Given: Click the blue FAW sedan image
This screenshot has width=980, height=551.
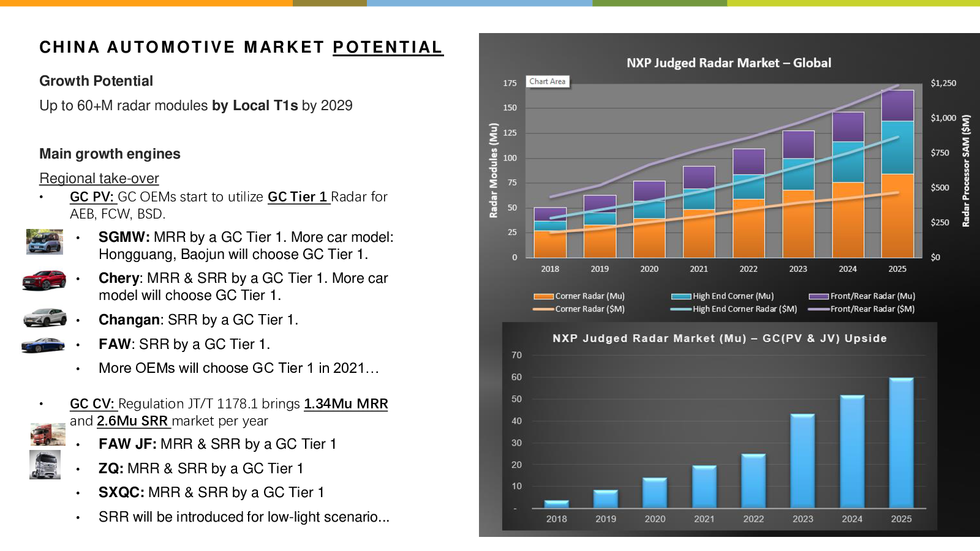Looking at the screenshot, I should (43, 345).
